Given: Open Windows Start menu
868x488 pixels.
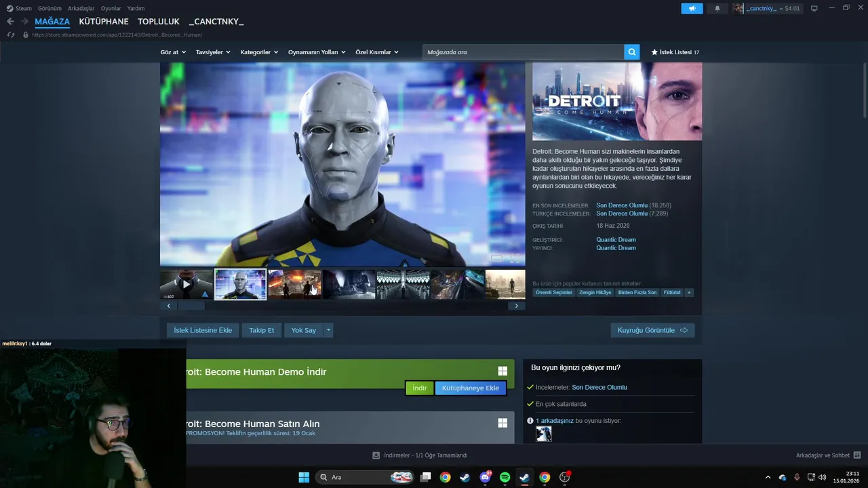Looking at the screenshot, I should (x=304, y=477).
